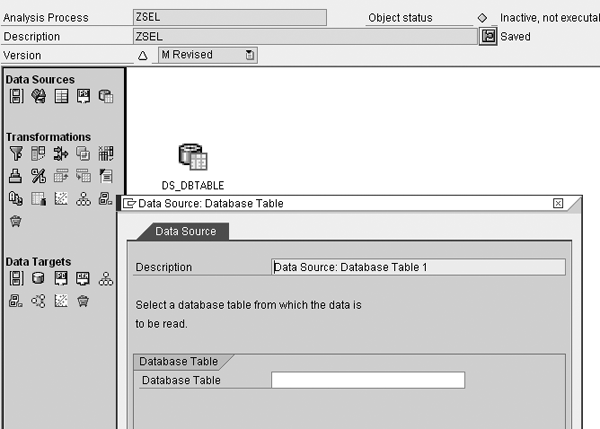The image size is (600, 429).
Task: Click the first icon under Data Sources
Action: click(15, 96)
